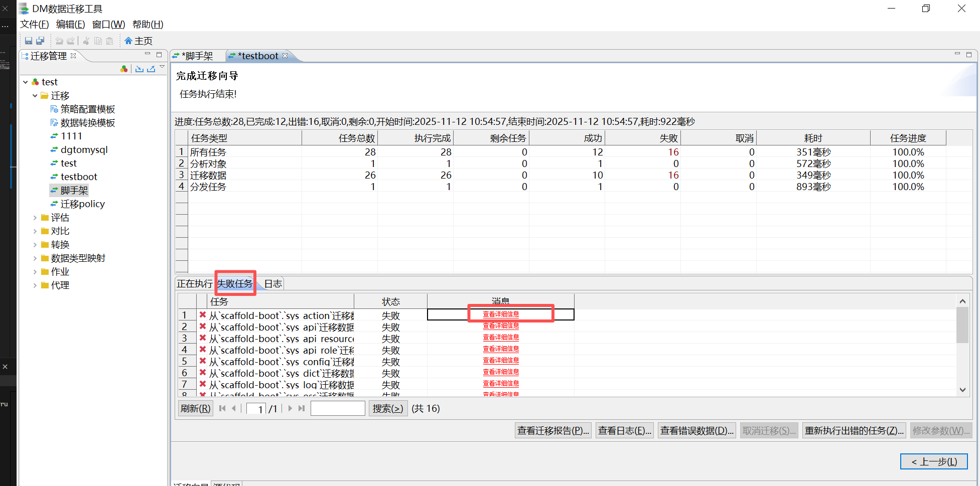Viewport: 980px width, 486px height.
Task: Click the export arrow icon in 迁移管理
Action: (151, 69)
